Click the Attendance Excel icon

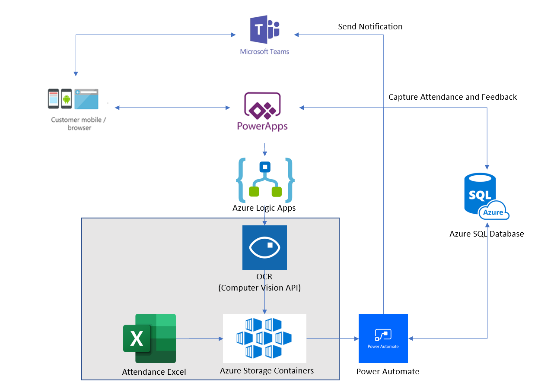coord(150,338)
